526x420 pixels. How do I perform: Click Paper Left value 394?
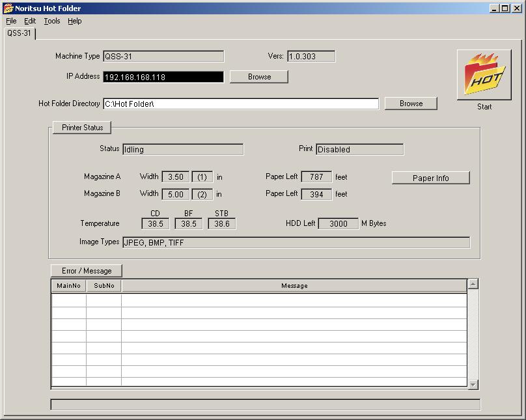pos(316,194)
